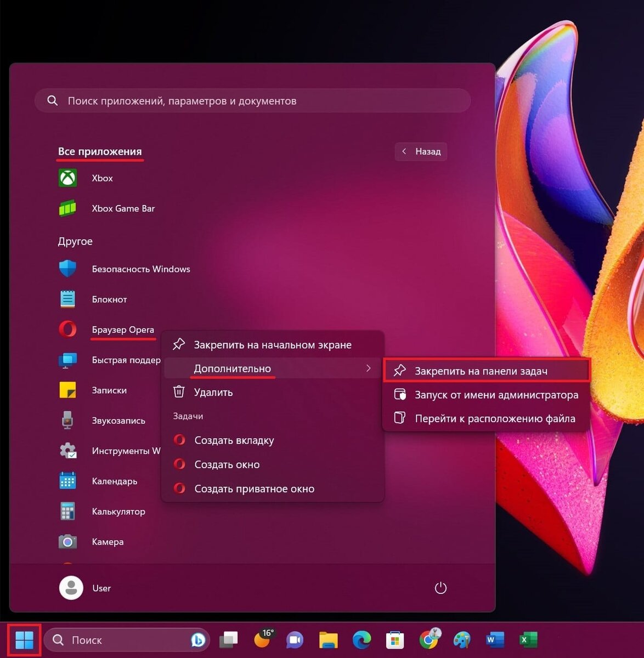This screenshot has height=658, width=644.
Task: Click Bing icon in taskbar search
Action: (198, 640)
